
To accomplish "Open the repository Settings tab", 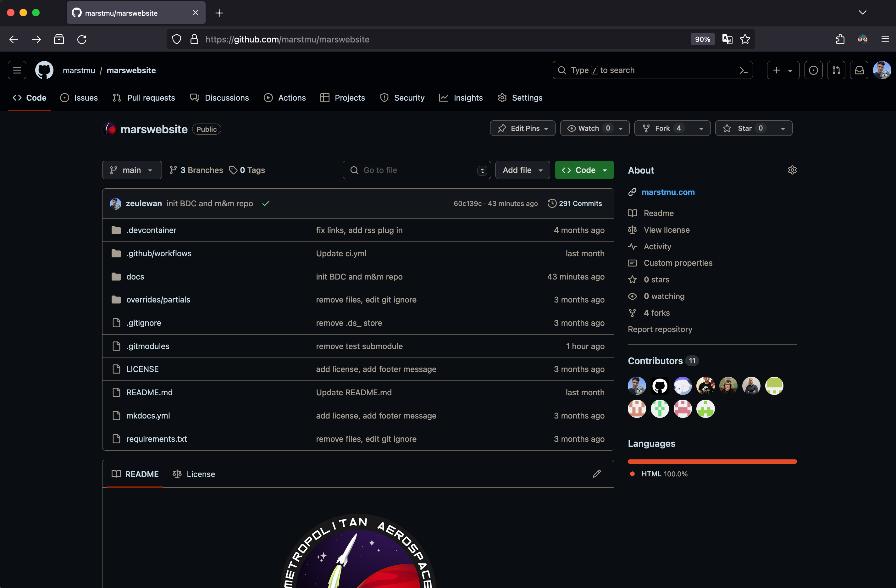I will click(520, 98).
